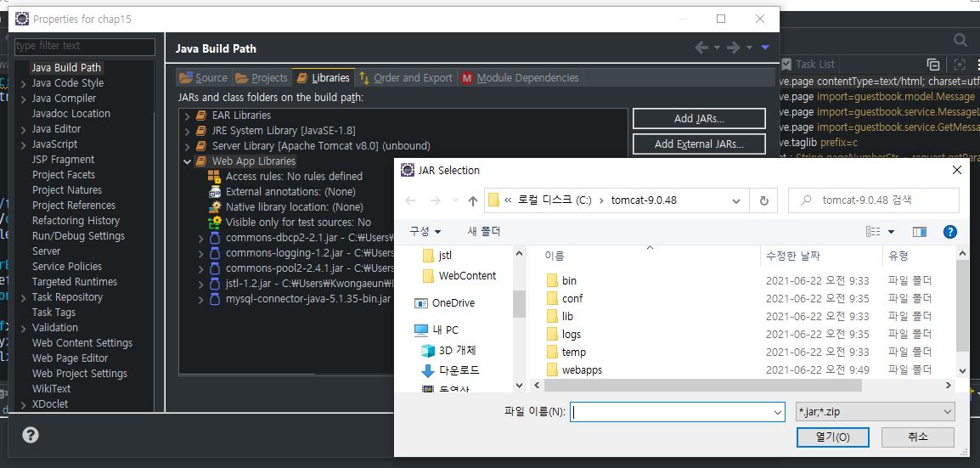This screenshot has height=468, width=980.
Task: Select the conf folder row
Action: pos(737,299)
